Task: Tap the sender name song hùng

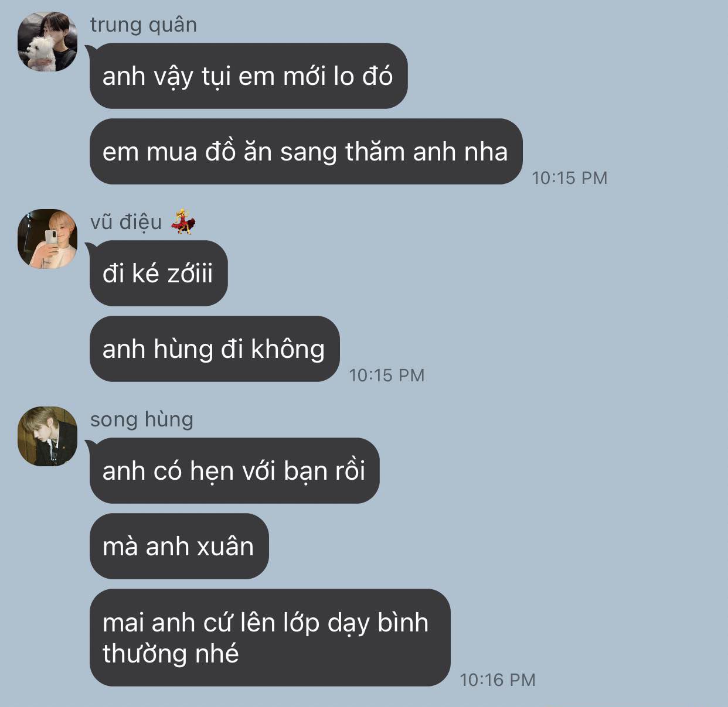Action: click(x=141, y=419)
